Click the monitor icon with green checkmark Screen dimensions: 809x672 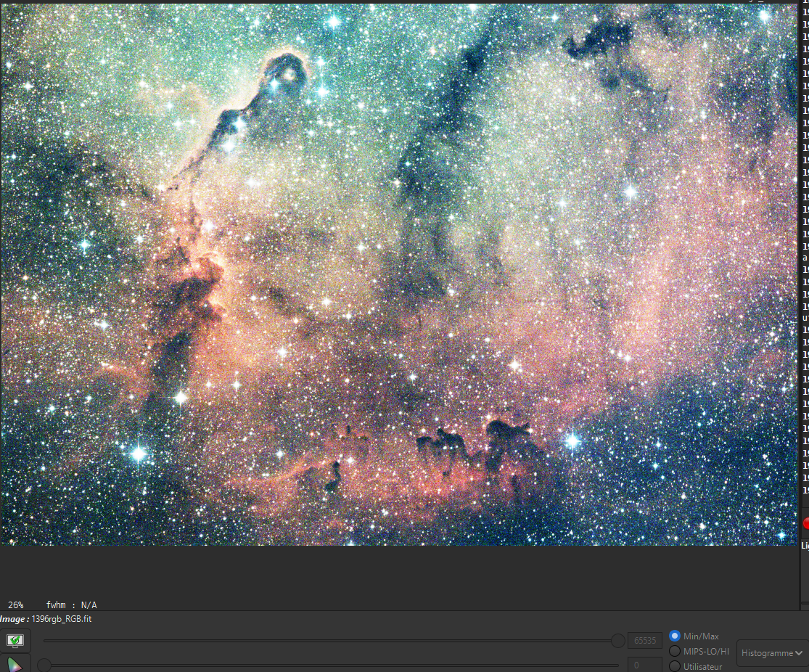[15, 641]
